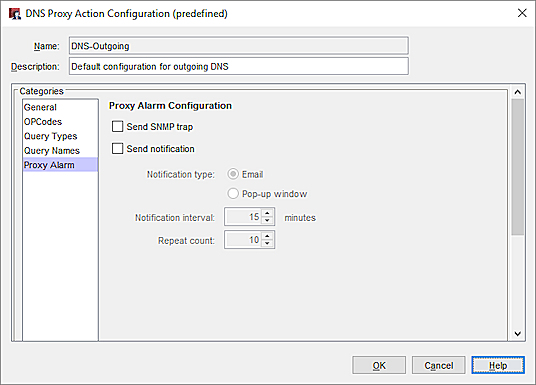The height and width of the screenshot is (385, 536).
Task: Click the minutes unit label
Action: (300, 218)
